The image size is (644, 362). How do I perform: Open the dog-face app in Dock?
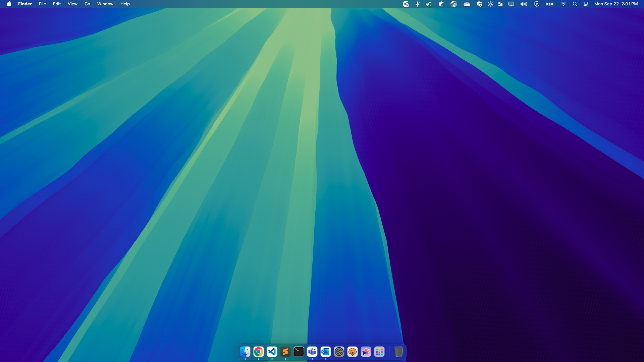(x=352, y=352)
